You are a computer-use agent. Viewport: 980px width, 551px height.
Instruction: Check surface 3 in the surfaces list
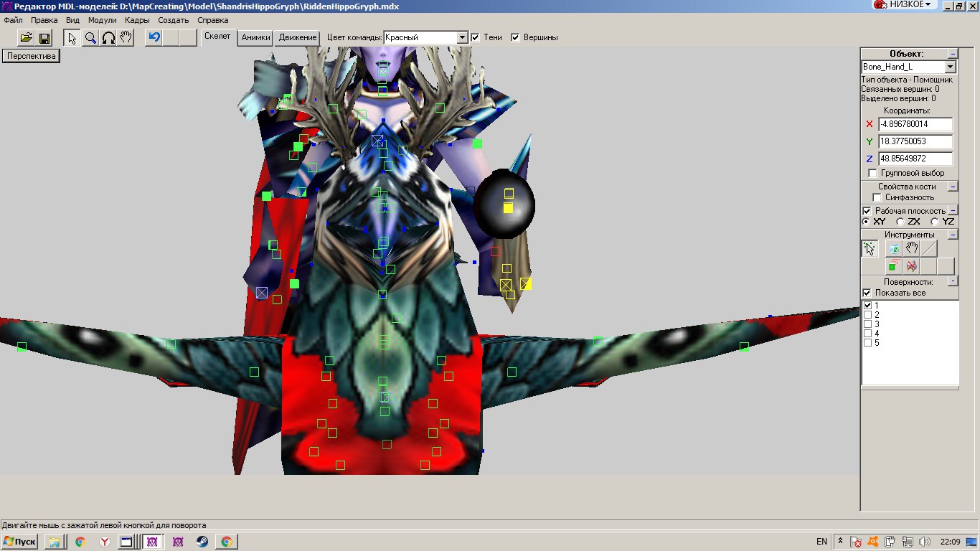point(868,324)
